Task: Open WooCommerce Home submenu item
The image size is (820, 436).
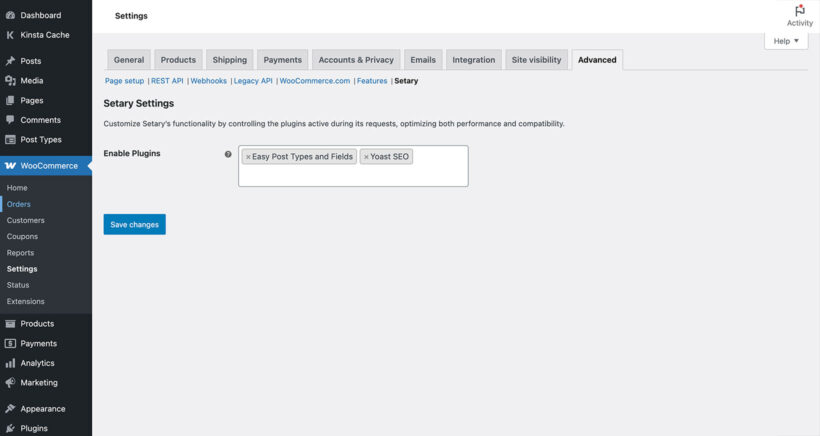Action: [x=17, y=188]
